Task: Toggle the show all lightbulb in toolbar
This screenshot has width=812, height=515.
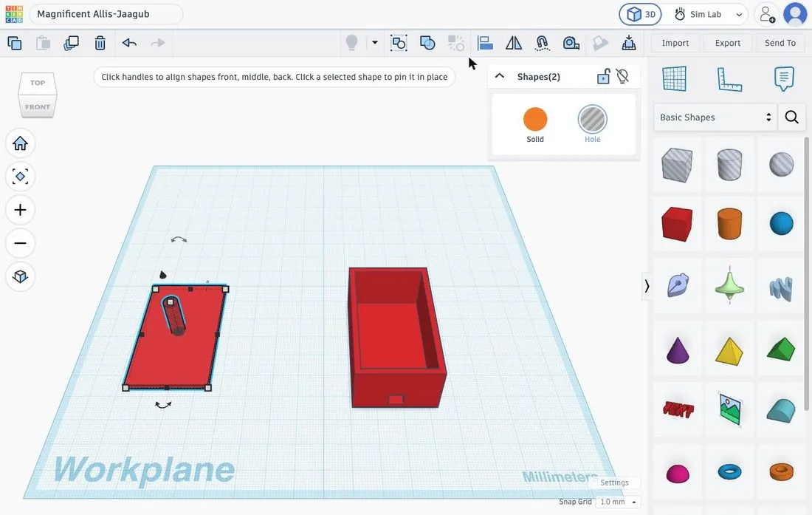Action: 351,43
